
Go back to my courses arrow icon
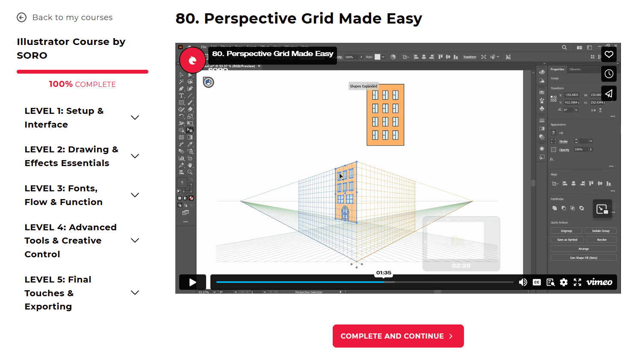(21, 17)
